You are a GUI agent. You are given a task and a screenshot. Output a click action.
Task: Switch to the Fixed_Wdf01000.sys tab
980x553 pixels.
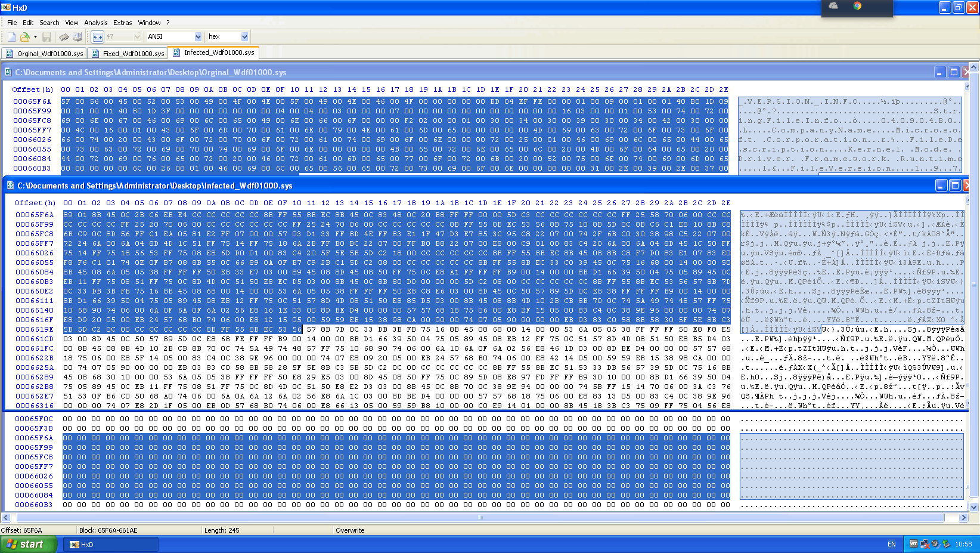coord(128,54)
